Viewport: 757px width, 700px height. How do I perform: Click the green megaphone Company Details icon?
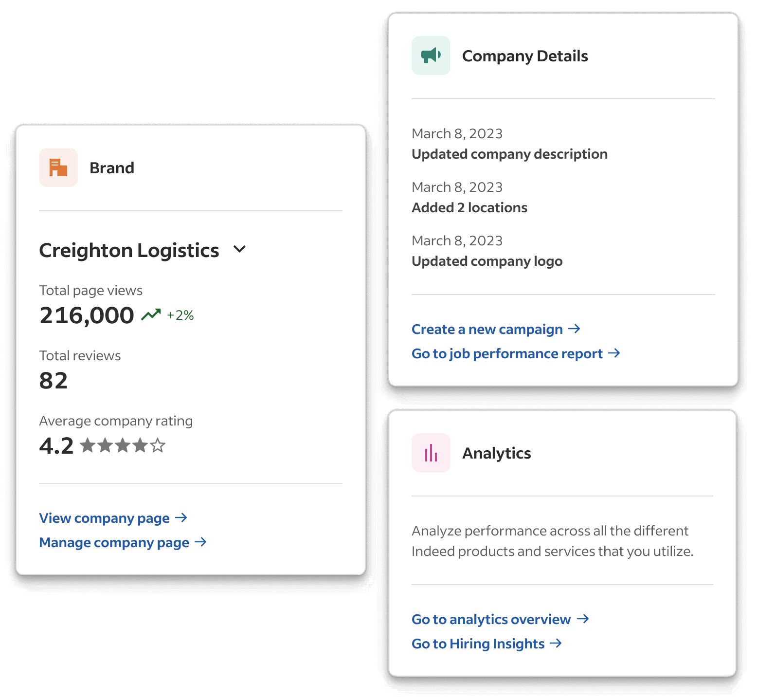(431, 55)
